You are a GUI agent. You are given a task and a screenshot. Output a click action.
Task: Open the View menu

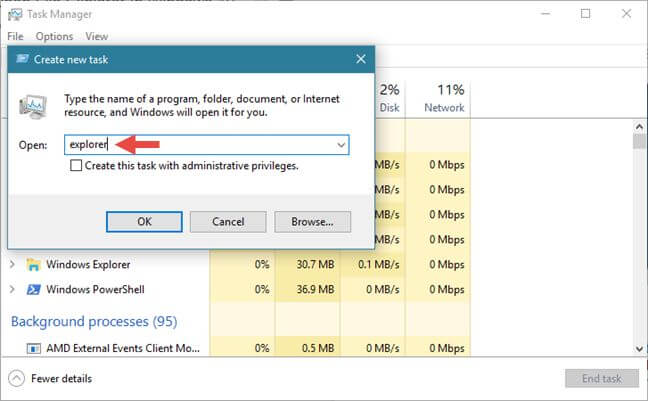97,36
